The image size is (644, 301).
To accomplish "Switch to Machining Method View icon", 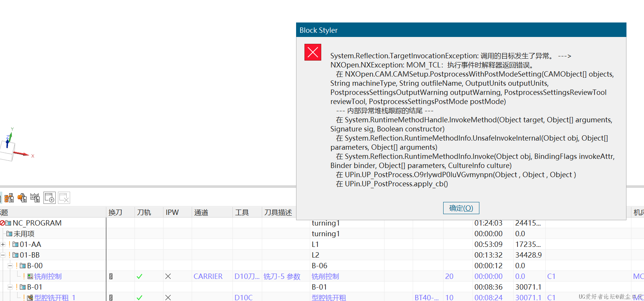I will pos(35,198).
